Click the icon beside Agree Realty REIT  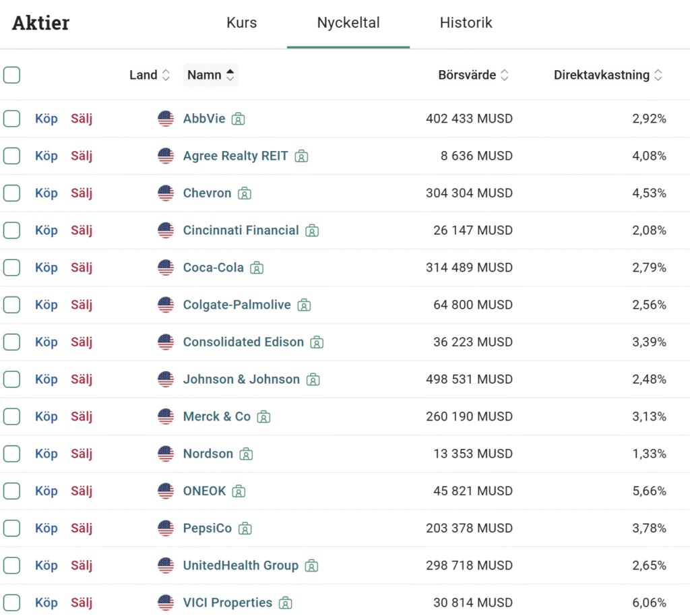[x=301, y=156]
